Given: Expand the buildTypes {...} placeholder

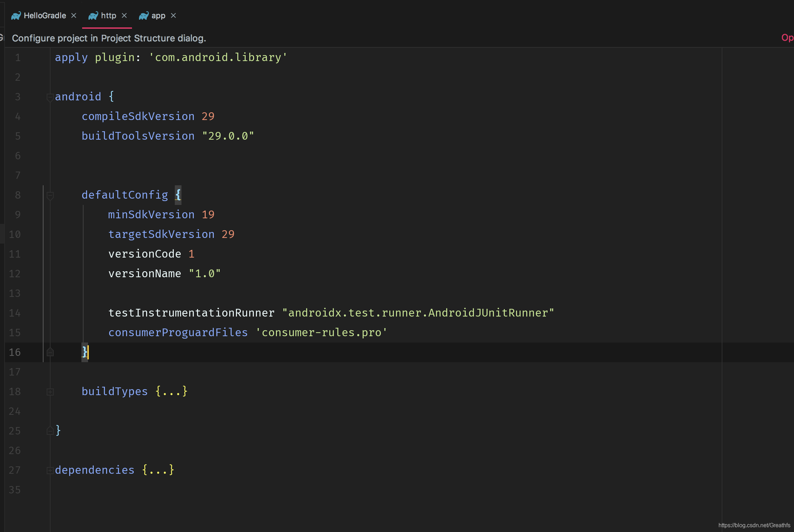Looking at the screenshot, I should 171,391.
